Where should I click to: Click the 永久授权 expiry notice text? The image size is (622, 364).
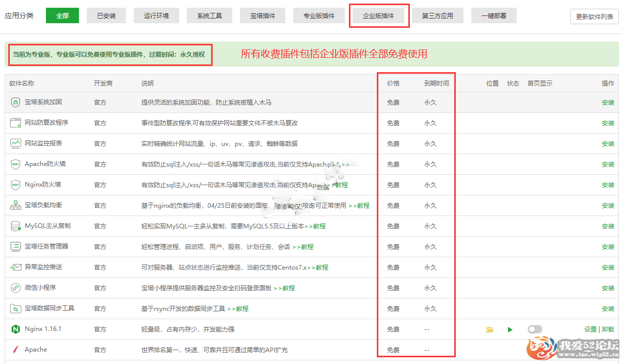tap(192, 54)
